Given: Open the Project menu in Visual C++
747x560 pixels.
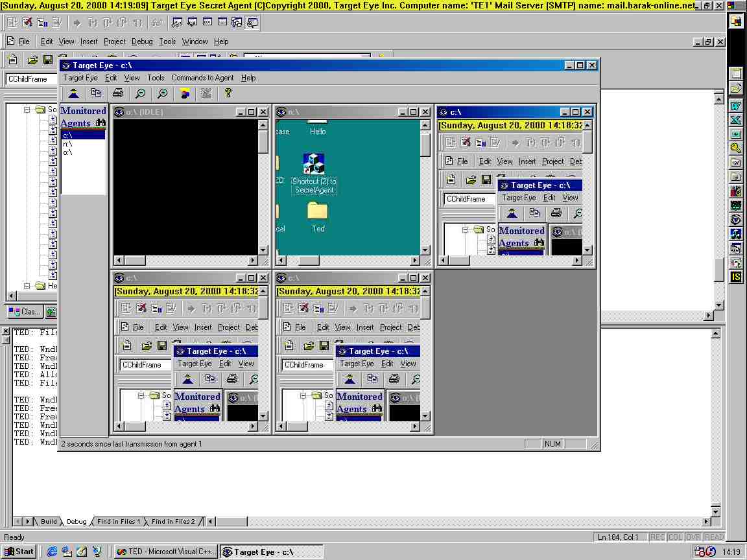Looking at the screenshot, I should point(114,41).
